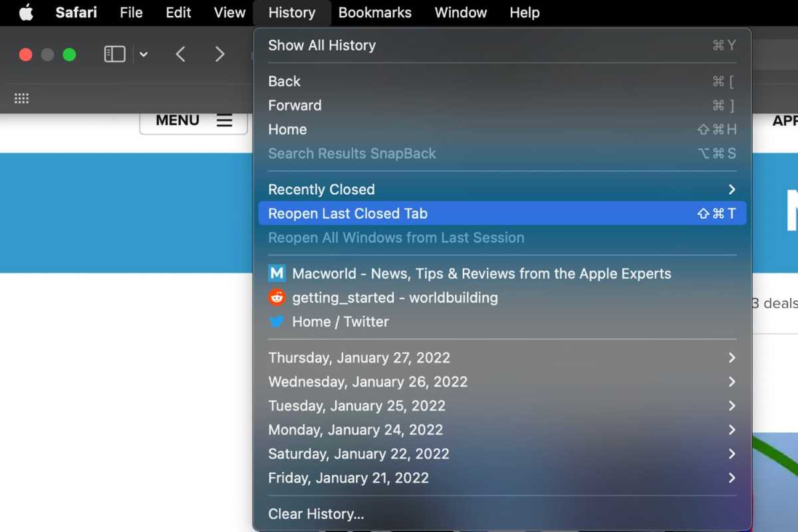Click the Reddit favicon icon
The width and height of the screenshot is (798, 532).
pos(277,297)
